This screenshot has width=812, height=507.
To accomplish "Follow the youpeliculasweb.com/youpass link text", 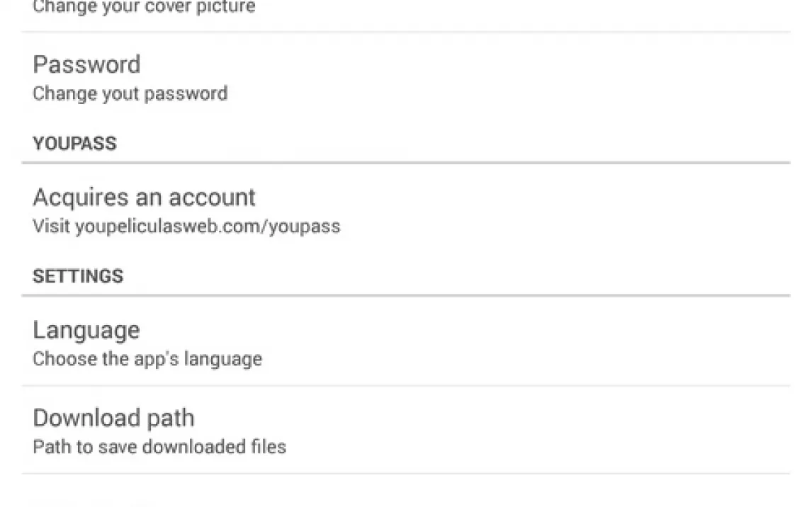I will [x=208, y=227].
